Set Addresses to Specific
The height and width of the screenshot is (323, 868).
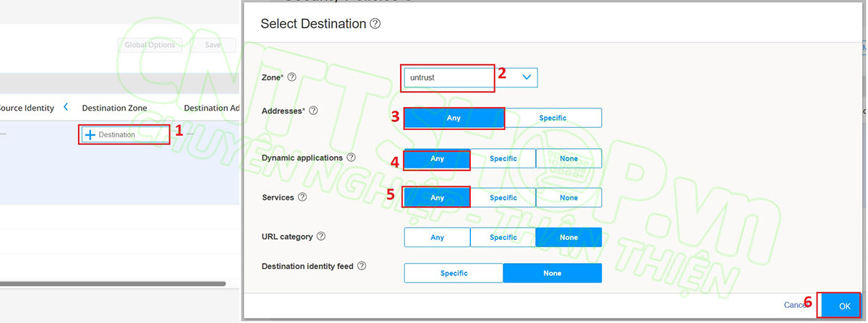pos(553,118)
